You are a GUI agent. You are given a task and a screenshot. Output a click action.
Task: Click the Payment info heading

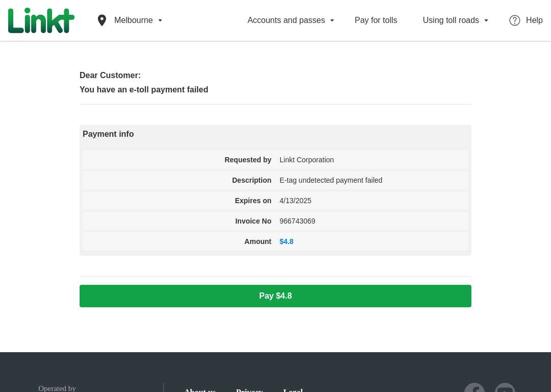click(108, 134)
